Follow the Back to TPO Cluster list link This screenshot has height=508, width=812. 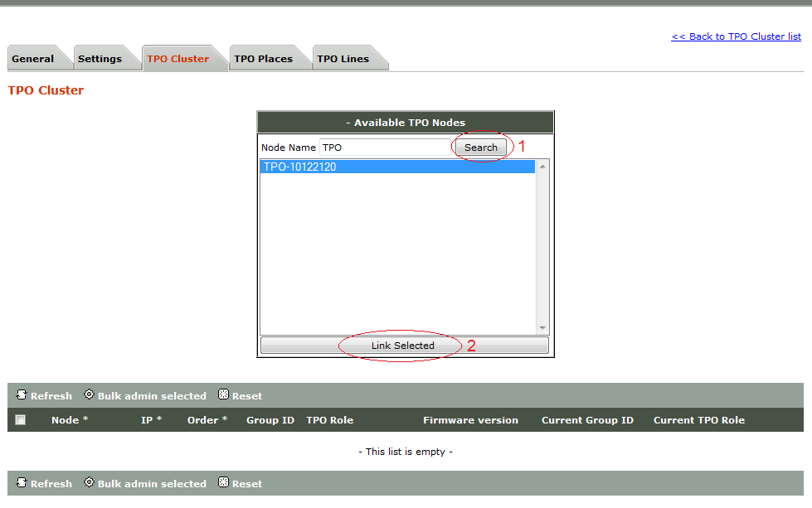coord(736,36)
